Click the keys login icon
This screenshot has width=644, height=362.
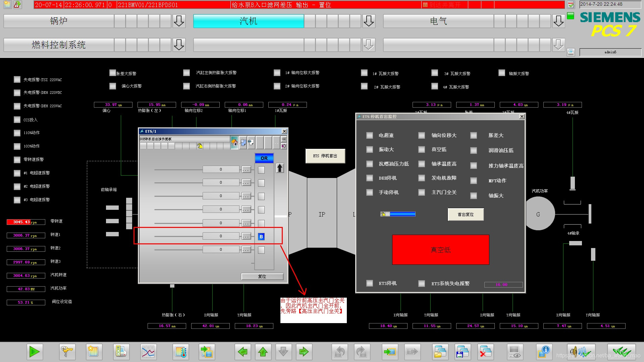click(x=67, y=352)
